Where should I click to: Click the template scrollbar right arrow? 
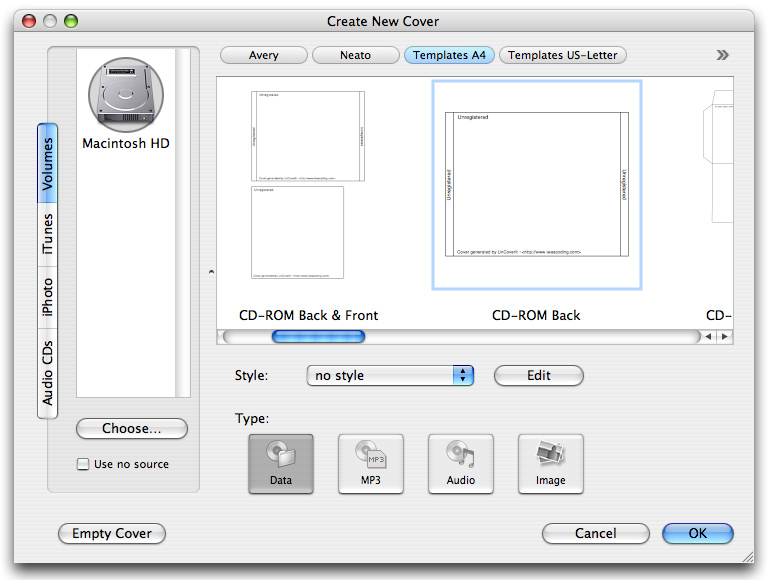(724, 336)
